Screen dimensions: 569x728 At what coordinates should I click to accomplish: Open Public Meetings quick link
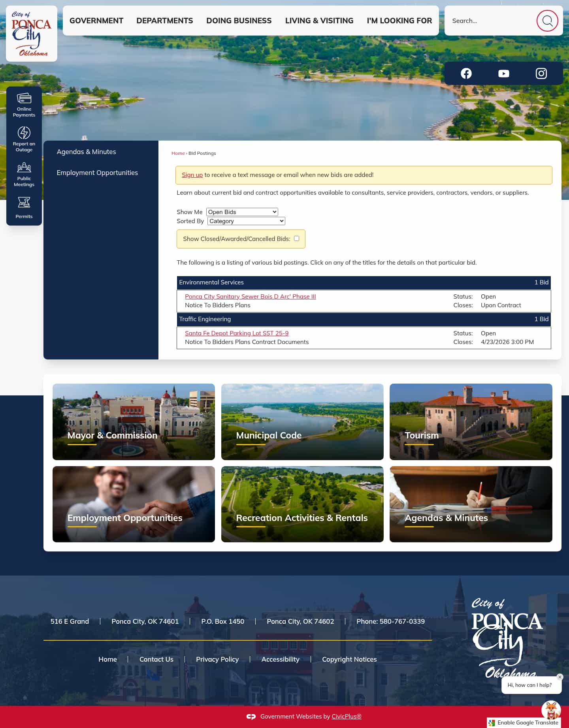24,174
